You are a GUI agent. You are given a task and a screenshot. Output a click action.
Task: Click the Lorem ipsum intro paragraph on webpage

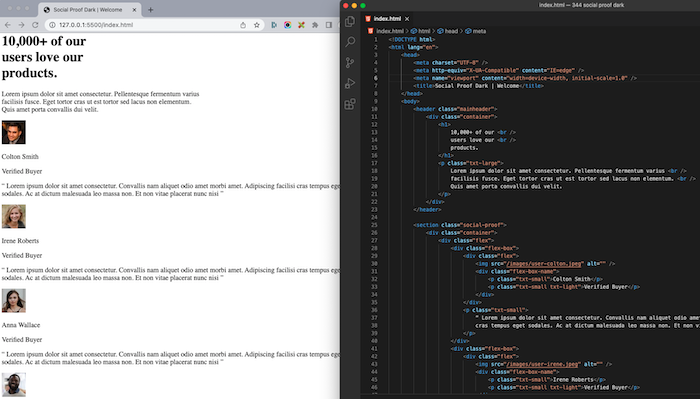coord(100,102)
